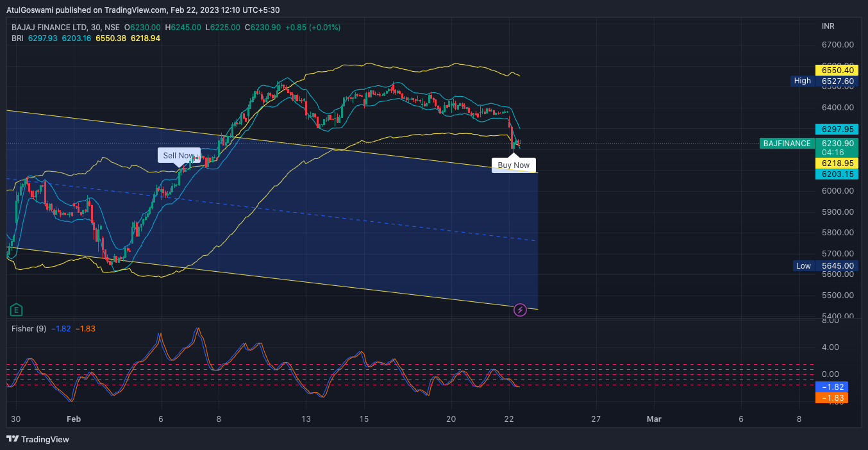
Task: Click the 4.00 level on Fisher axis
Action: pyautogui.click(x=830, y=347)
